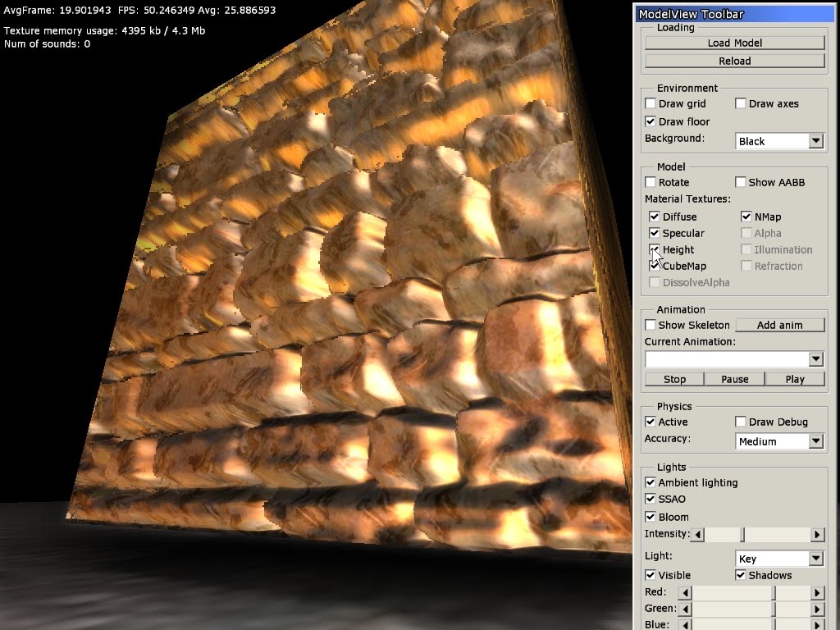
Task: Open the Light selector dropdown showing Key
Action: [x=815, y=559]
